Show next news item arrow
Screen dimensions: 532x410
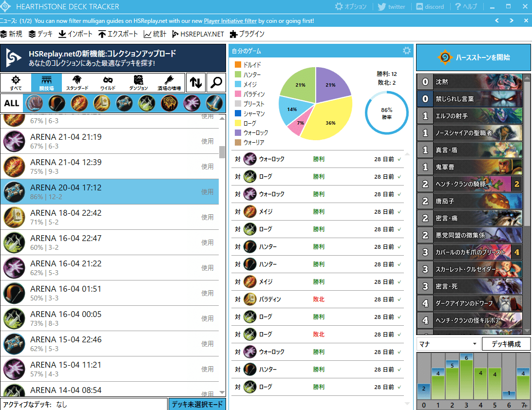pos(512,20)
